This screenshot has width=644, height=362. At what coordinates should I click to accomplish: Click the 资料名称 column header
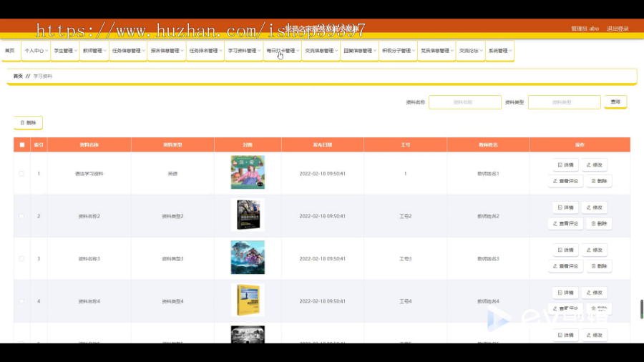[89, 145]
